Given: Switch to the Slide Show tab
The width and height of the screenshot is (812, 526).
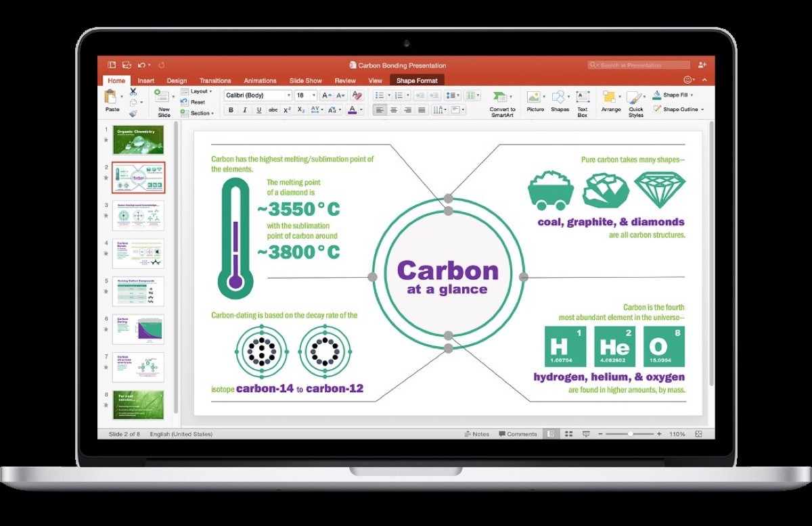Looking at the screenshot, I should coord(305,80).
